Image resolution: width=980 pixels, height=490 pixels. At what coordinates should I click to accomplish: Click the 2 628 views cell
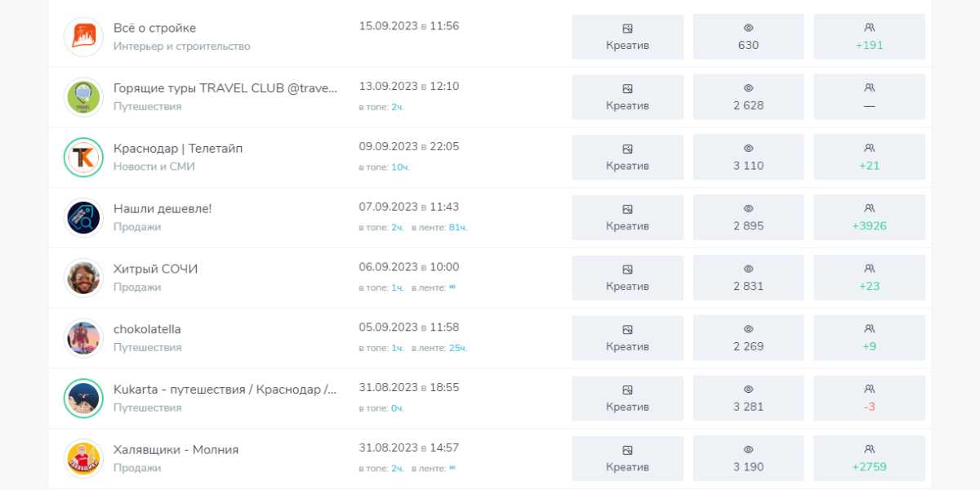click(x=748, y=97)
